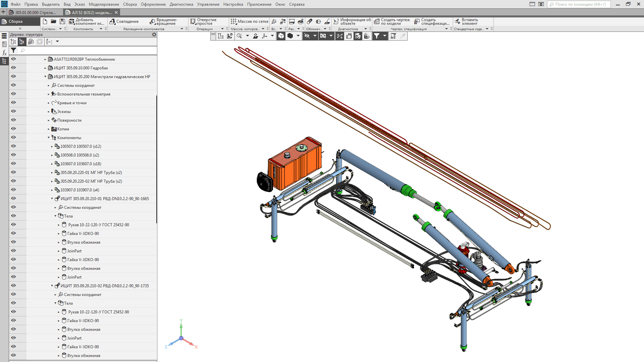Click the Open file folder icon
Viewport: 644px width, 362px height.
53,21
